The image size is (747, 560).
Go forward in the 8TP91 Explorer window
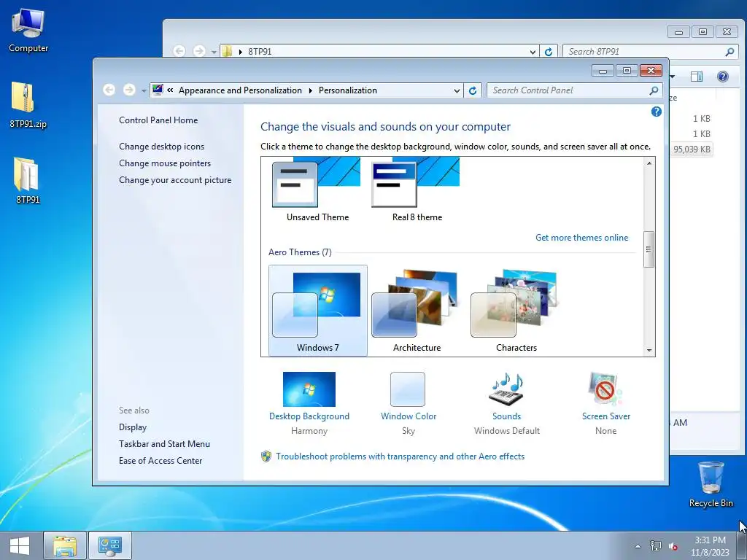tap(199, 51)
